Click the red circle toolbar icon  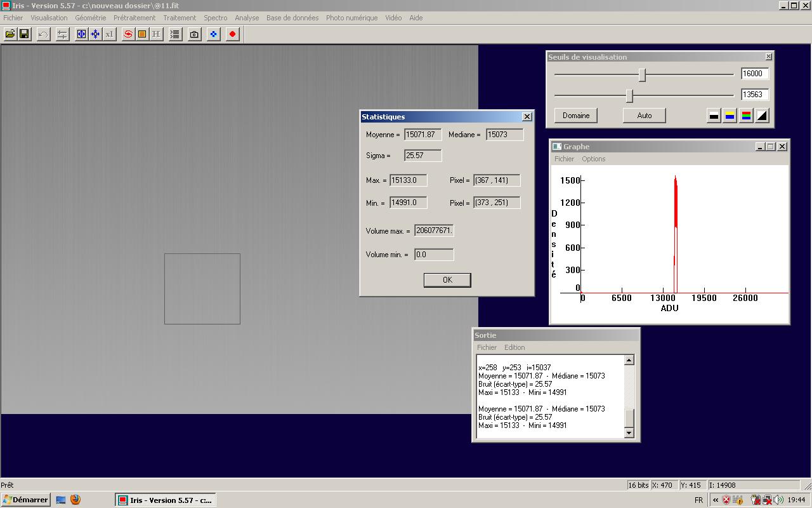[x=233, y=34]
